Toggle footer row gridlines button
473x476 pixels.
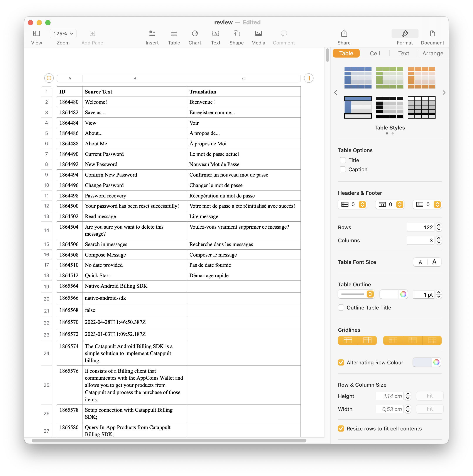click(432, 340)
